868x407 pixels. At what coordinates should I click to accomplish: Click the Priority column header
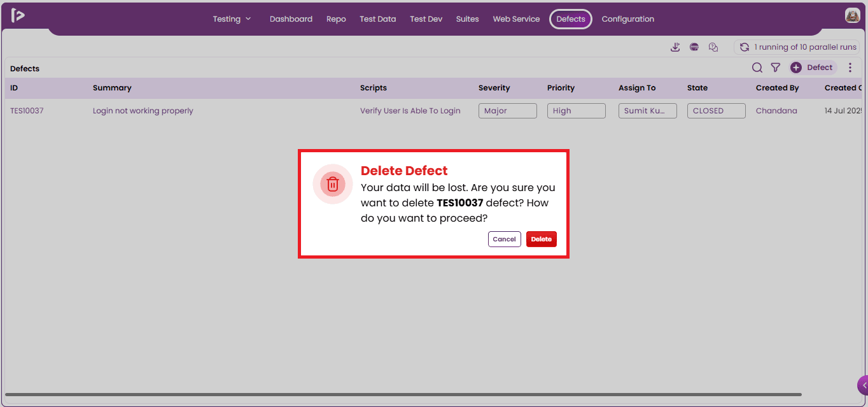click(561, 88)
